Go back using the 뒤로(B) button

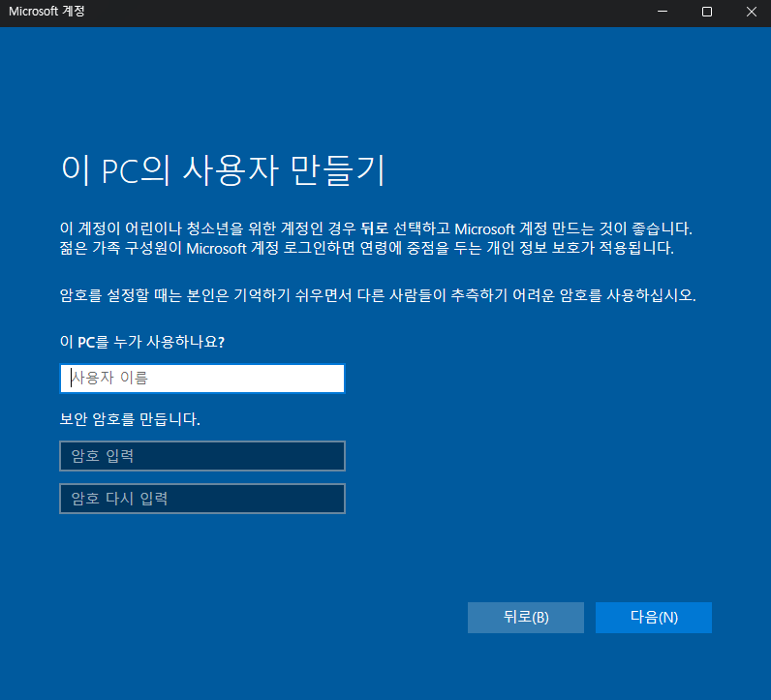point(526,618)
